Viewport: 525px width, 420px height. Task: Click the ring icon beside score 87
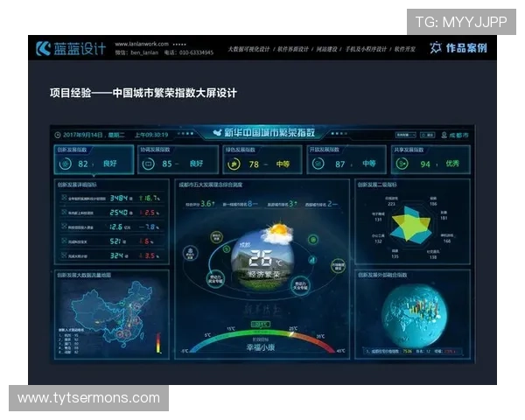point(318,164)
